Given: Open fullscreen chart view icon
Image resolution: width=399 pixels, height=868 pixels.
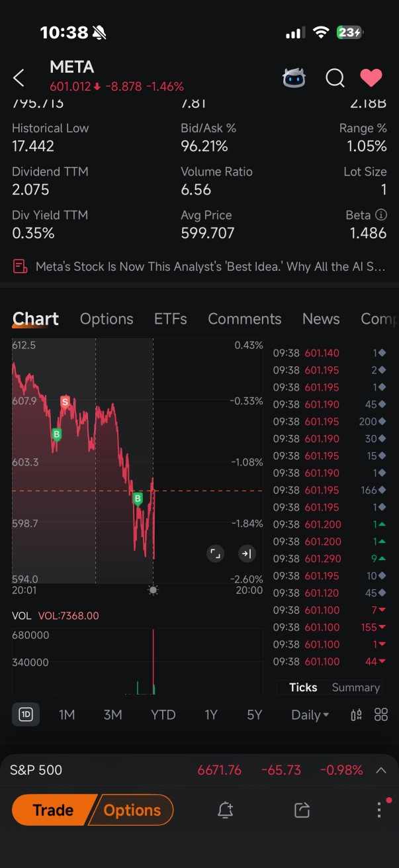Looking at the screenshot, I should tap(215, 554).
